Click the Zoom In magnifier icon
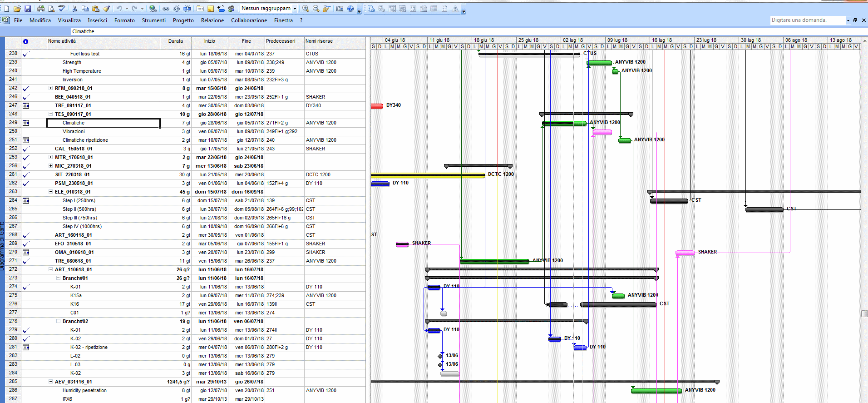This screenshot has width=868, height=403. (x=306, y=9)
